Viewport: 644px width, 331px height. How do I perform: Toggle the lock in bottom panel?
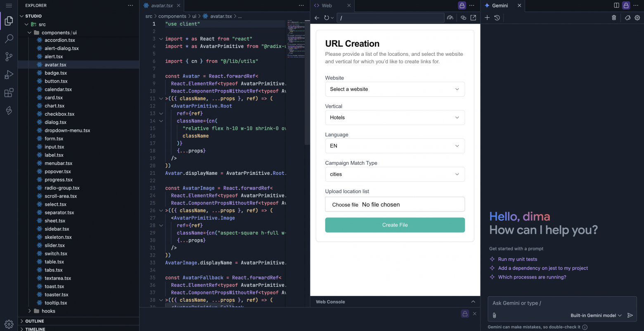(x=465, y=314)
